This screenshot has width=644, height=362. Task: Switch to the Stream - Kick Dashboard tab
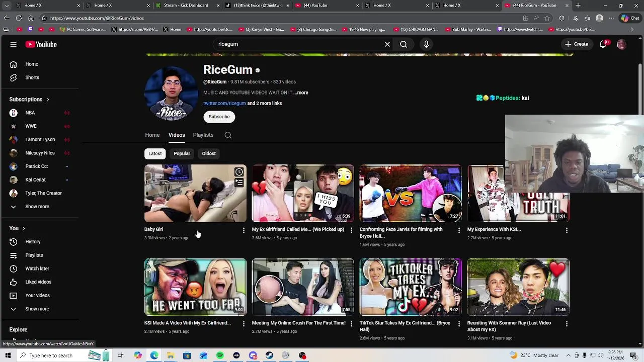[x=186, y=6]
